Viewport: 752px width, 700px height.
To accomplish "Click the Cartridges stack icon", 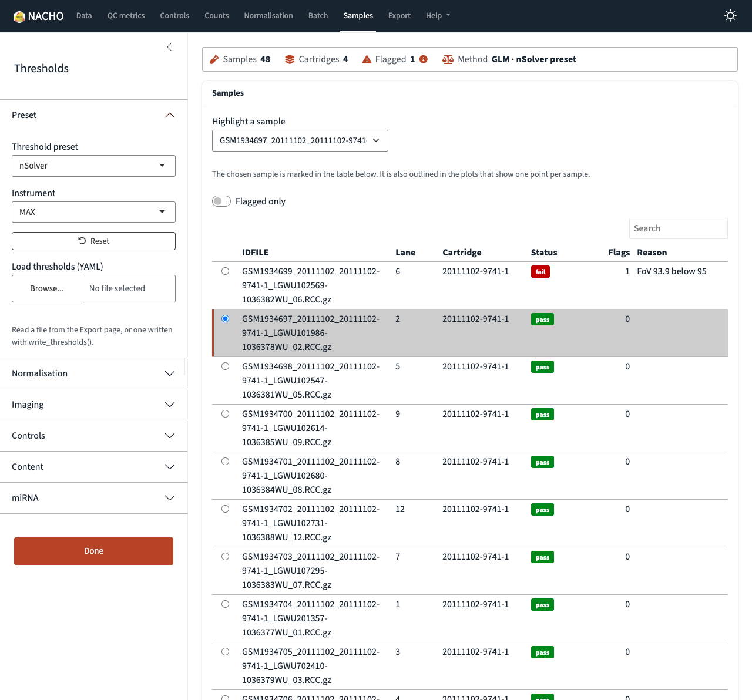I will (290, 59).
